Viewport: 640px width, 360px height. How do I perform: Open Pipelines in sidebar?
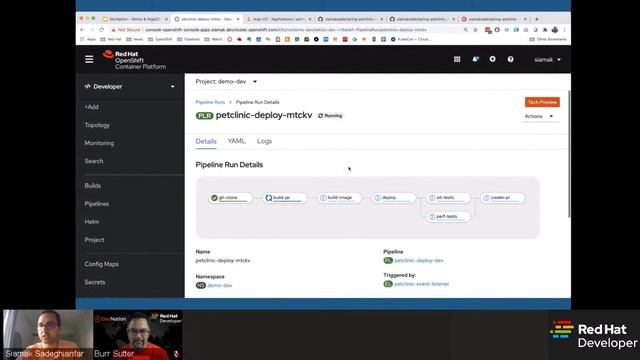(x=97, y=204)
